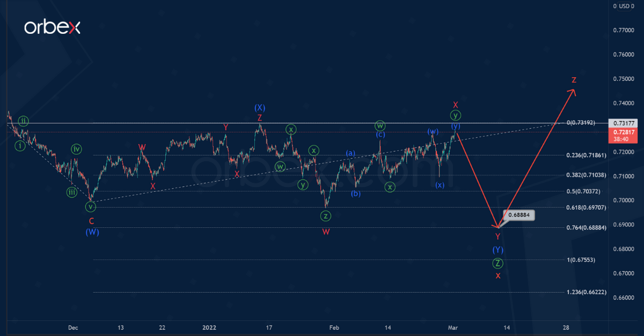
Task: Select the blue (x) label near March
Action: coord(440,185)
